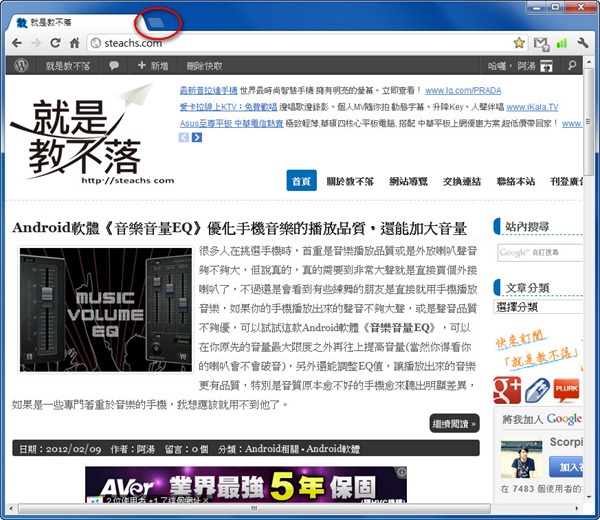The height and width of the screenshot is (520, 600).
Task: Click 新增 in the admin bar
Action: pos(153,66)
